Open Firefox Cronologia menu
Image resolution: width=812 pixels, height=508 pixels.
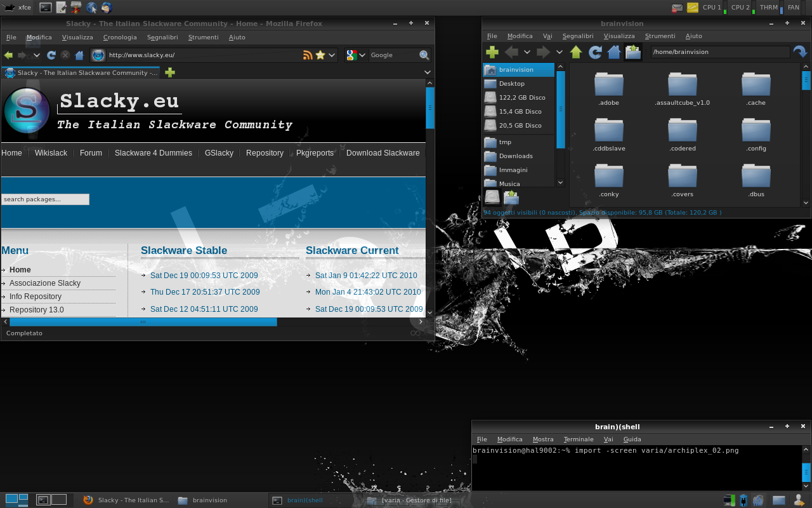[x=120, y=37]
